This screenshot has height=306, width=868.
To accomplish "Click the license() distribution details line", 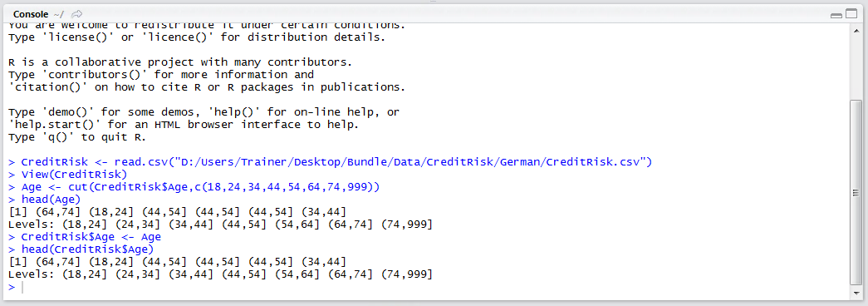I will 197,37.
